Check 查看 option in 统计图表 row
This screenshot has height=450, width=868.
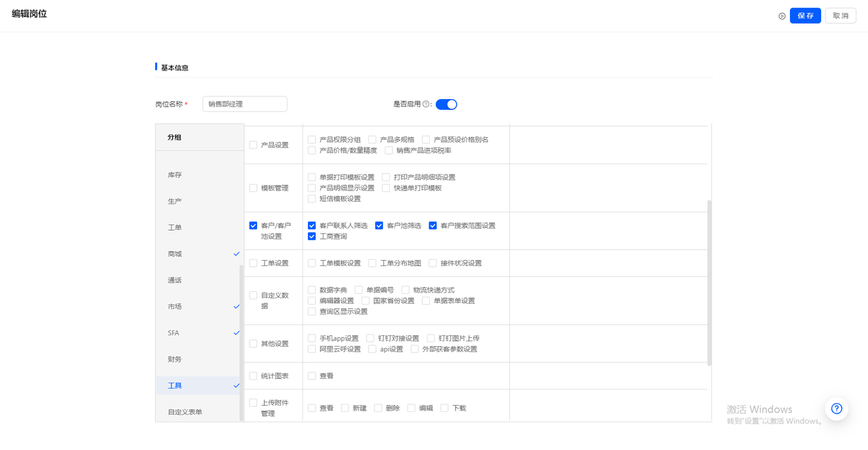click(x=312, y=375)
